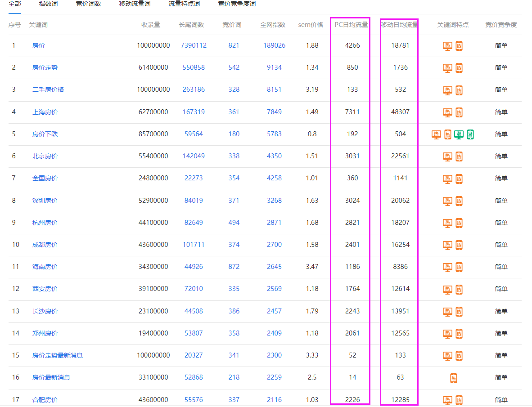Click bidding word count 872 for 海南房价
This screenshot has height=407, width=532.
234,267
